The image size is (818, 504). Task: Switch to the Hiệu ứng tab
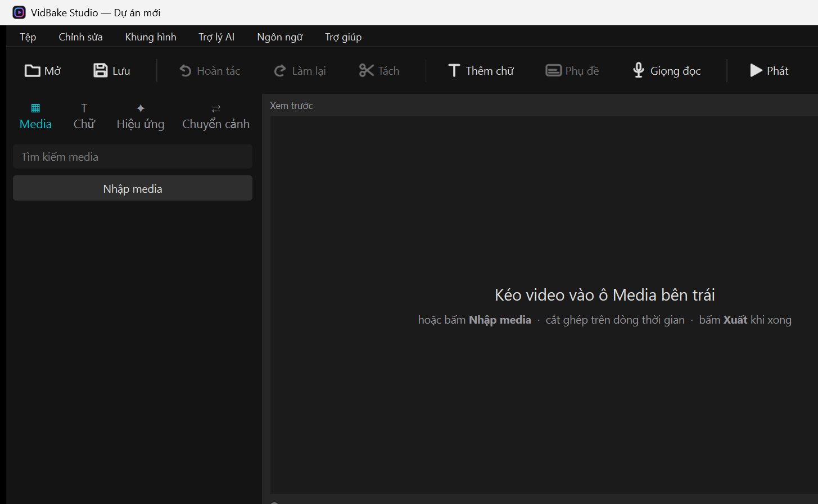pyautogui.click(x=141, y=117)
